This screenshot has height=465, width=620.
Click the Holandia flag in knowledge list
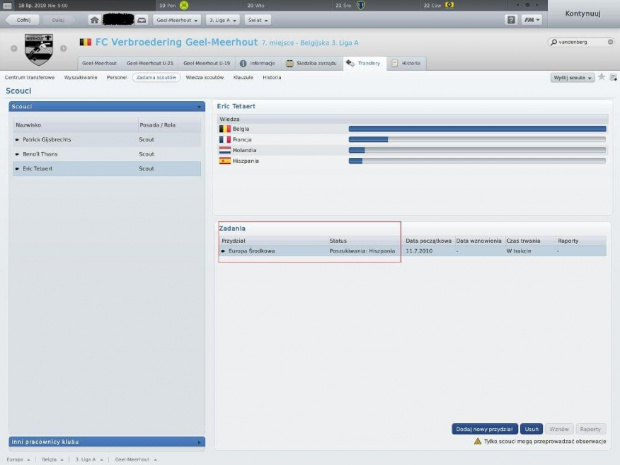[225, 150]
